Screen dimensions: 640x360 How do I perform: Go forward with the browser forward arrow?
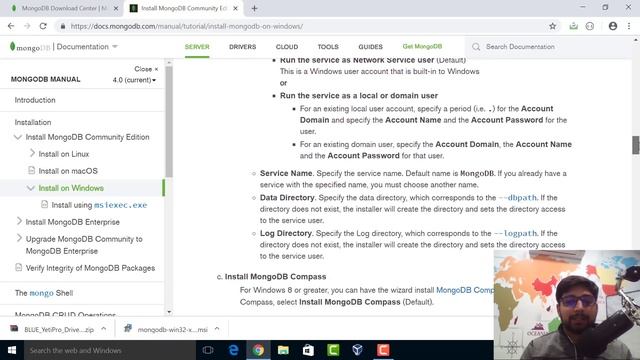click(x=27, y=26)
